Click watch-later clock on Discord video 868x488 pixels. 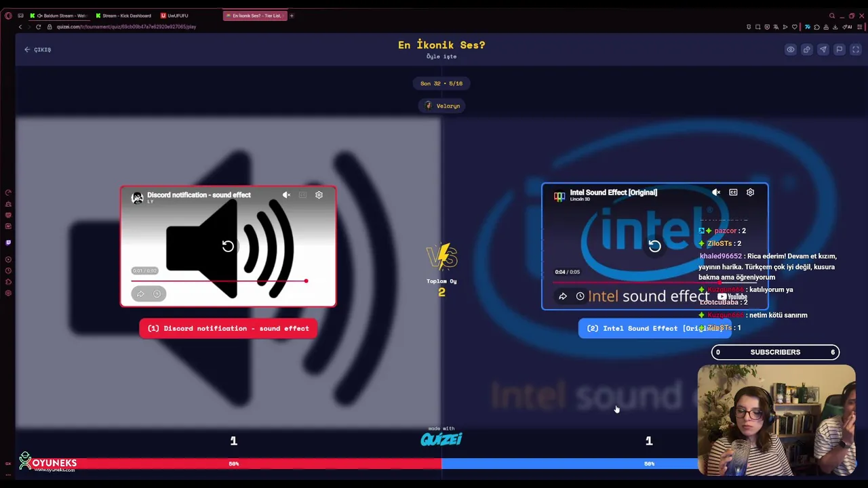point(157,294)
